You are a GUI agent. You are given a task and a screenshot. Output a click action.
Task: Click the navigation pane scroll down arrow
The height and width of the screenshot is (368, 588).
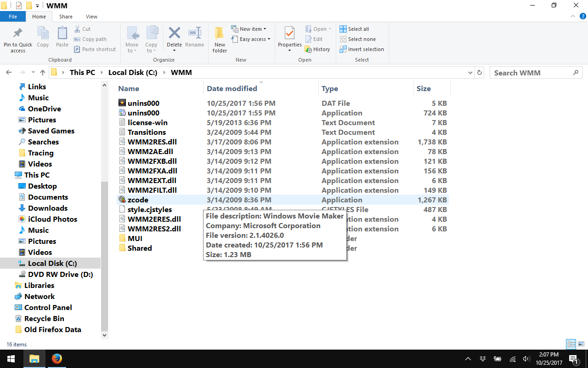[x=104, y=336]
